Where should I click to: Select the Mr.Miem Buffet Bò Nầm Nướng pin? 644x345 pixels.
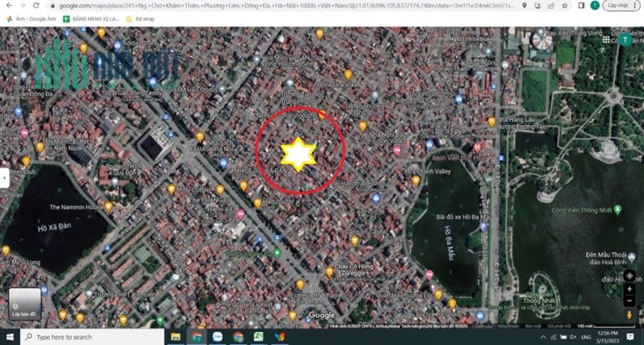click(x=40, y=147)
